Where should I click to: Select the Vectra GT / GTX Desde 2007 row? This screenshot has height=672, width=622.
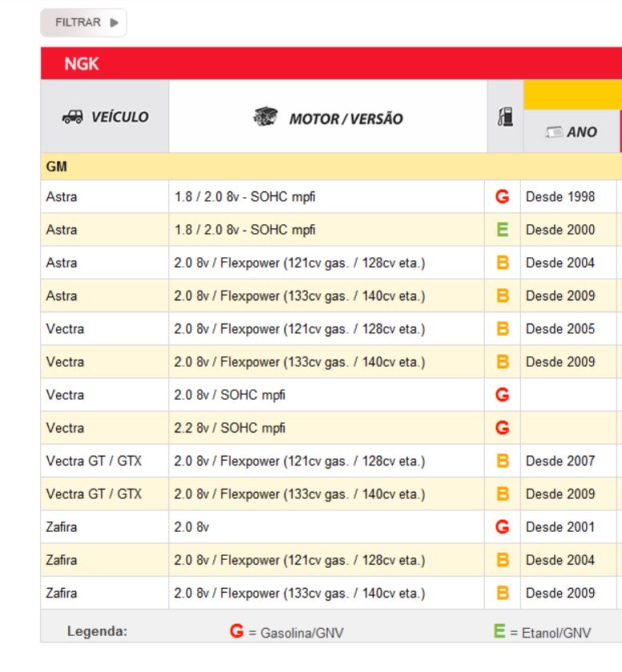point(331,461)
